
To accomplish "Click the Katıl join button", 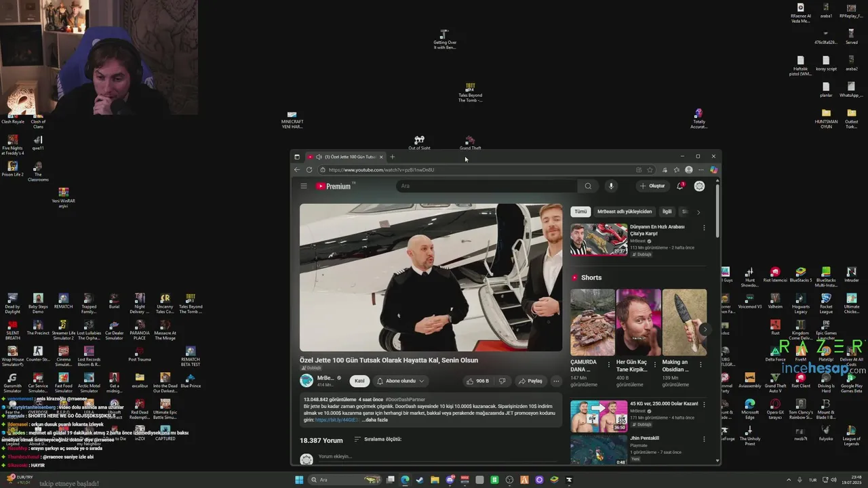I will coord(359,381).
